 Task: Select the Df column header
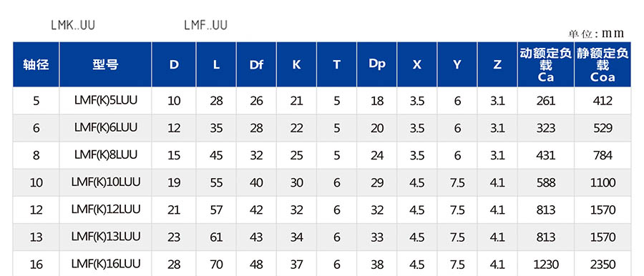(x=256, y=64)
